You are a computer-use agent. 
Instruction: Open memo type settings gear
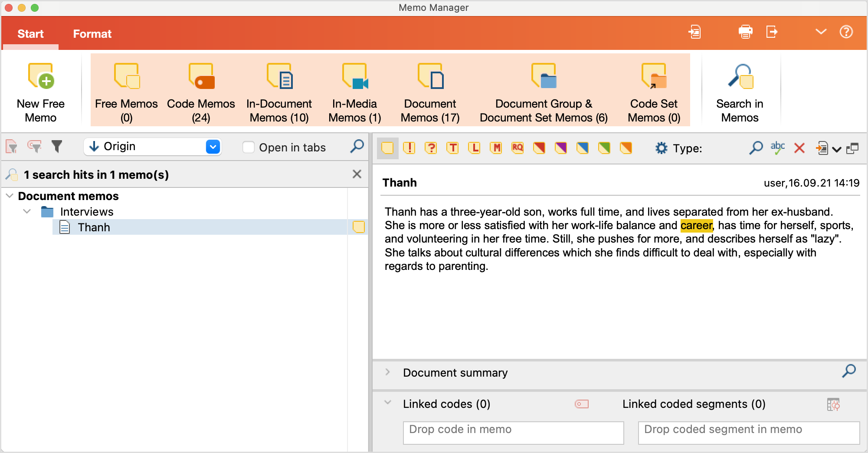pos(661,148)
